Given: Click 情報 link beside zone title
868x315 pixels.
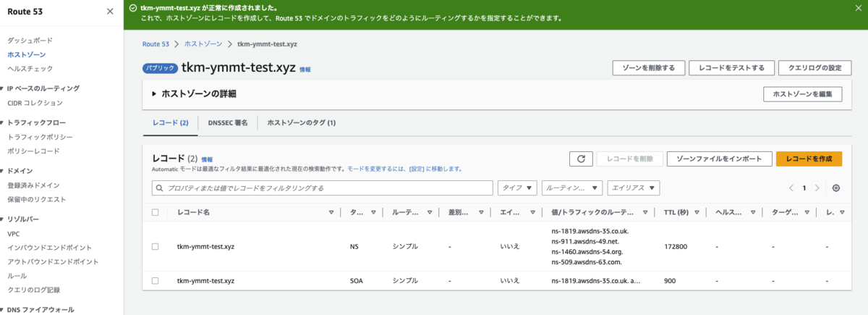Looking at the screenshot, I should (x=305, y=70).
